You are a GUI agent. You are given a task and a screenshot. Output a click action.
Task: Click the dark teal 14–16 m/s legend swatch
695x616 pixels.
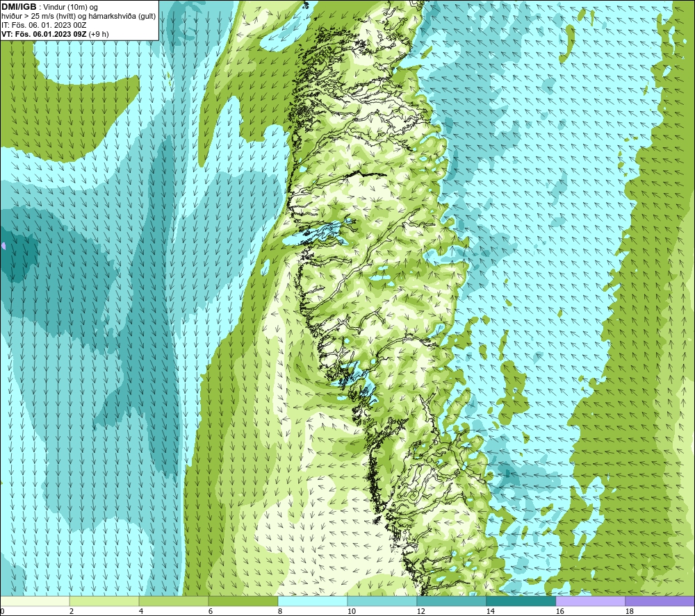pyautogui.click(x=521, y=601)
